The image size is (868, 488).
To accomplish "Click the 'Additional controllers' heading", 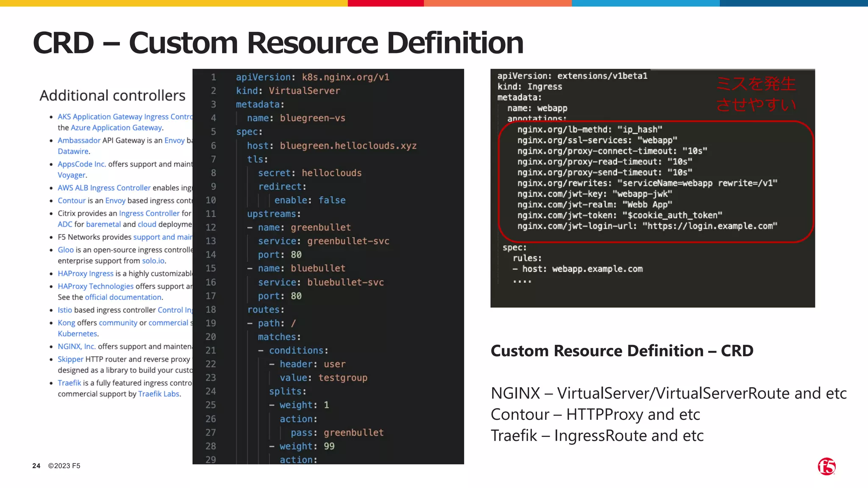I will tap(112, 95).
